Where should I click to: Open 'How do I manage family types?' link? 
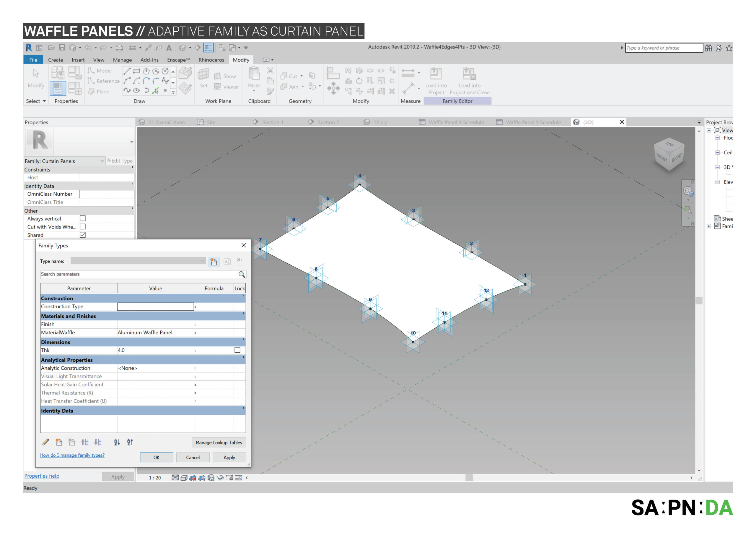(x=72, y=455)
